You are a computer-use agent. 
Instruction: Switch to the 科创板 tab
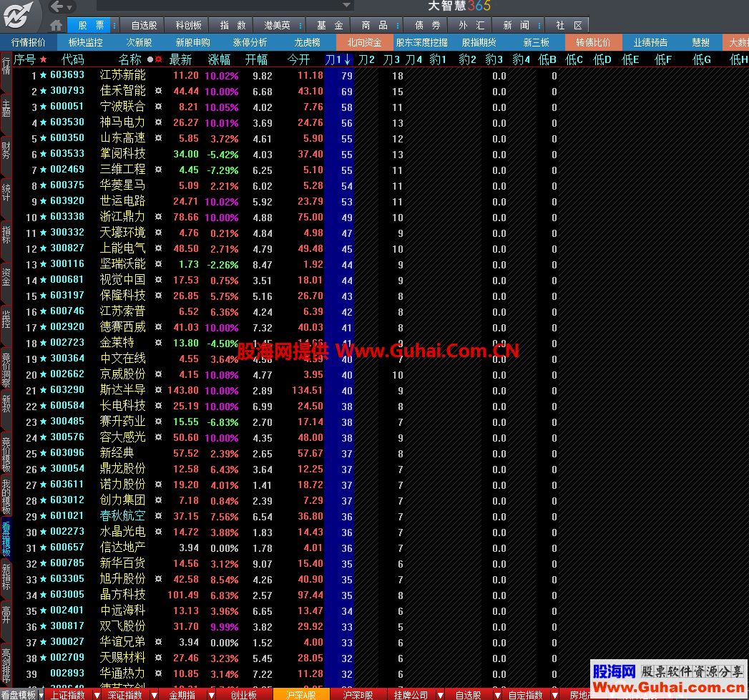pos(188,25)
